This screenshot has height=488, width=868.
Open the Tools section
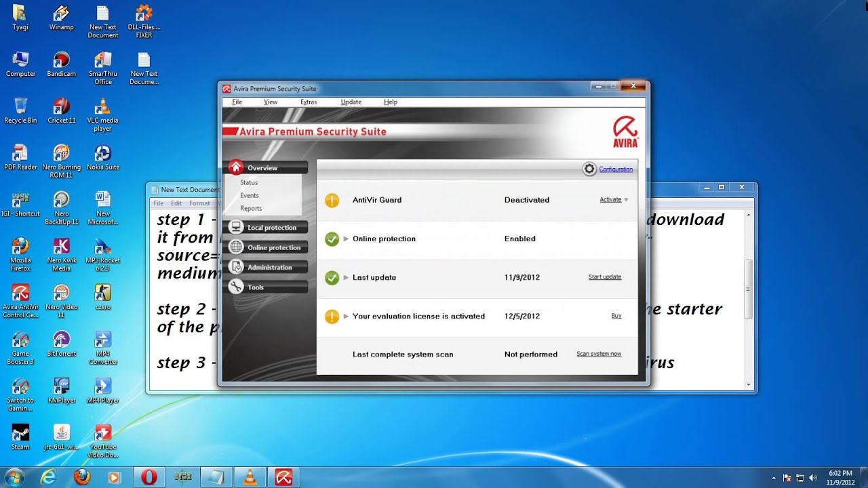(268, 287)
